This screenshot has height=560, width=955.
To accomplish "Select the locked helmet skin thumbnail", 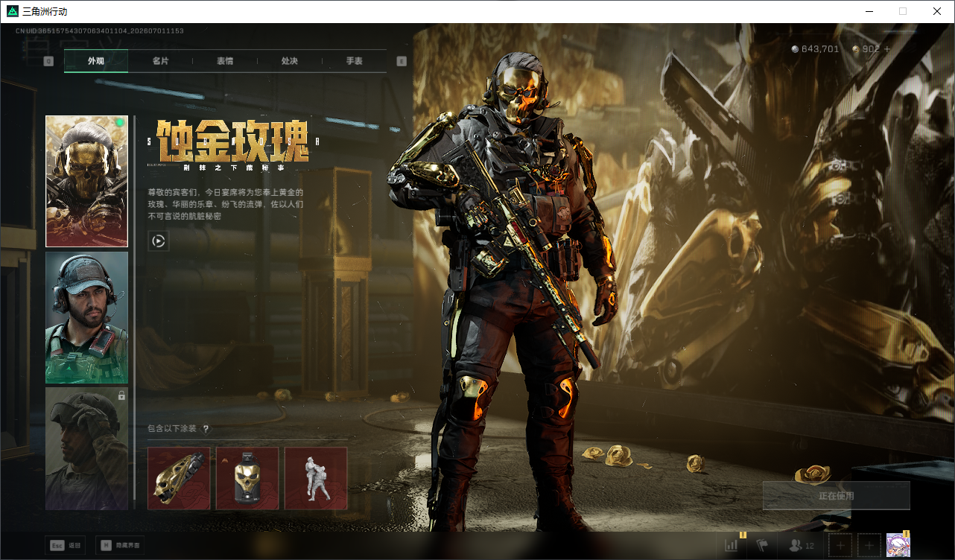I will (x=86, y=448).
